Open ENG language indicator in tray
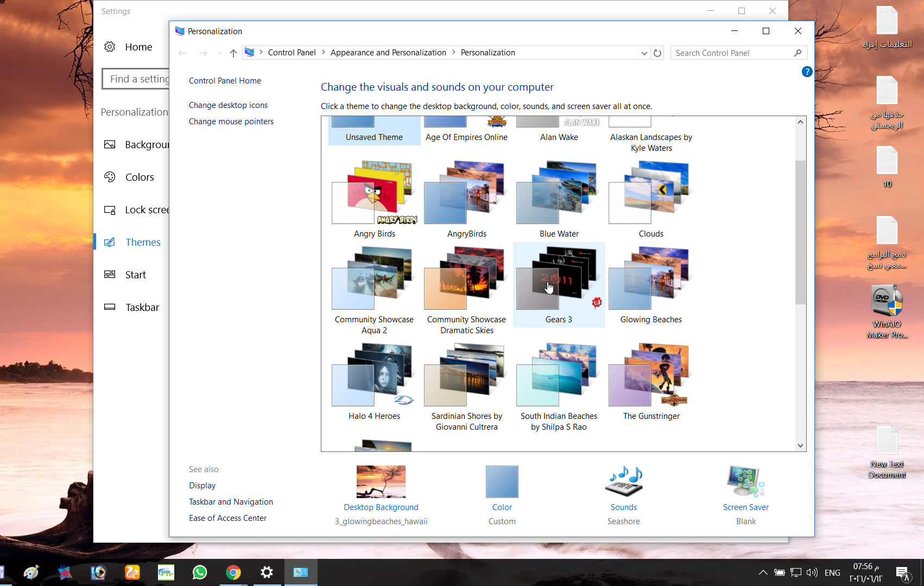Viewport: 924px width, 586px height. (x=832, y=572)
